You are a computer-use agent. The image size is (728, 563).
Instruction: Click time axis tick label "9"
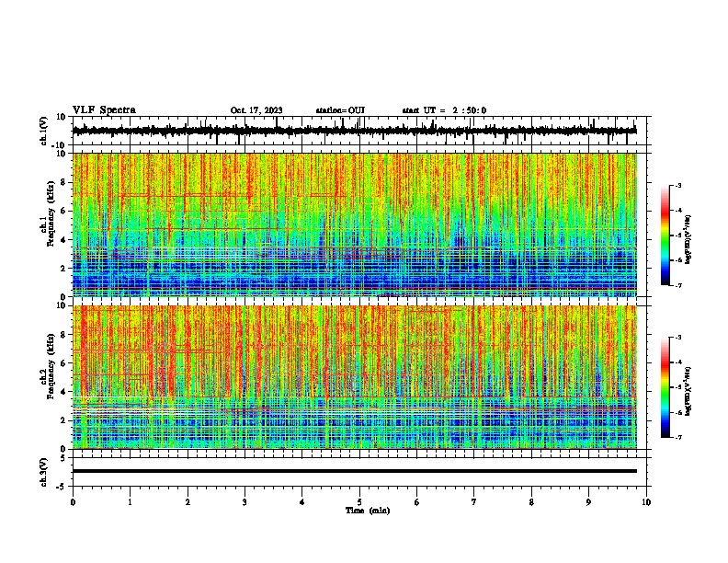(588, 502)
